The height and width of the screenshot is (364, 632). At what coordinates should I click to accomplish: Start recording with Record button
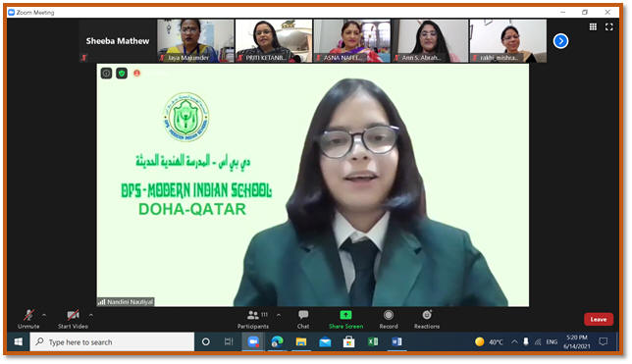pos(389,319)
